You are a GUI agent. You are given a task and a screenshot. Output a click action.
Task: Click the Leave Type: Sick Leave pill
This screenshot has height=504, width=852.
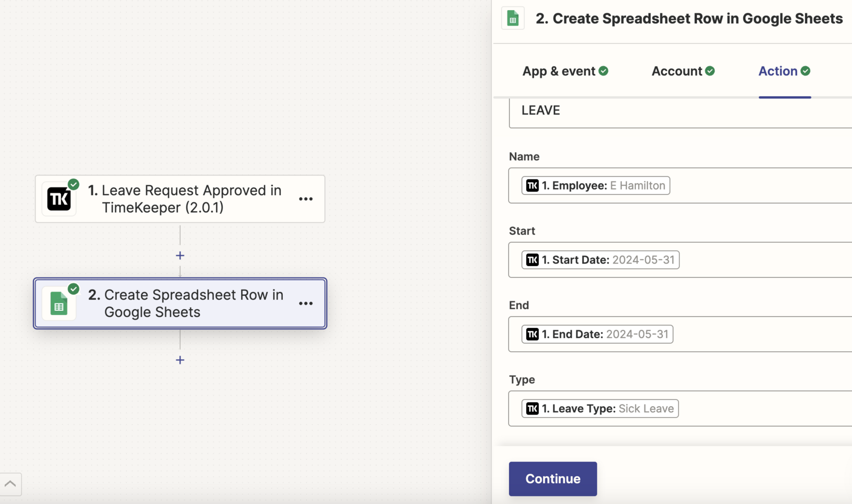click(600, 409)
